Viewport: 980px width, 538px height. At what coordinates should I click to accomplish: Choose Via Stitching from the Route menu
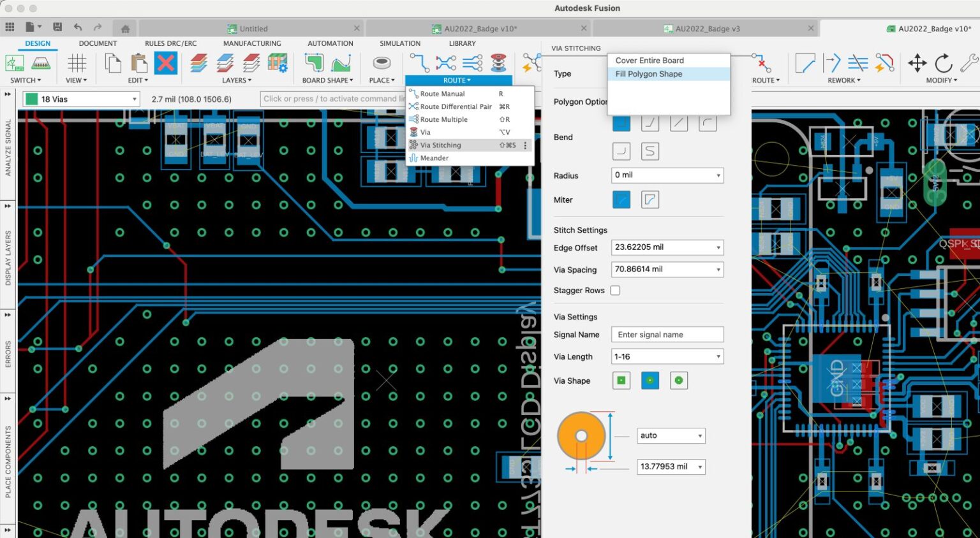pyautogui.click(x=441, y=145)
